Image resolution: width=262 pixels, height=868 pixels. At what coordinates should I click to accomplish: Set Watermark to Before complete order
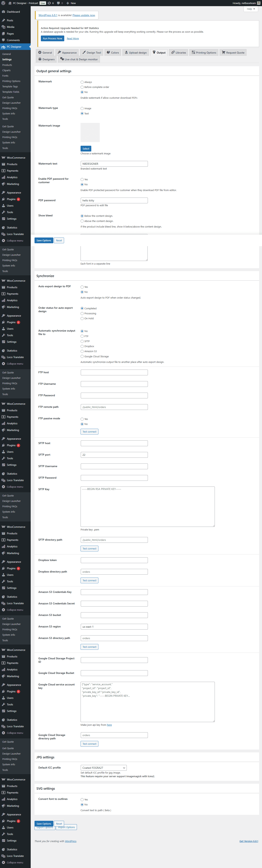point(82,87)
